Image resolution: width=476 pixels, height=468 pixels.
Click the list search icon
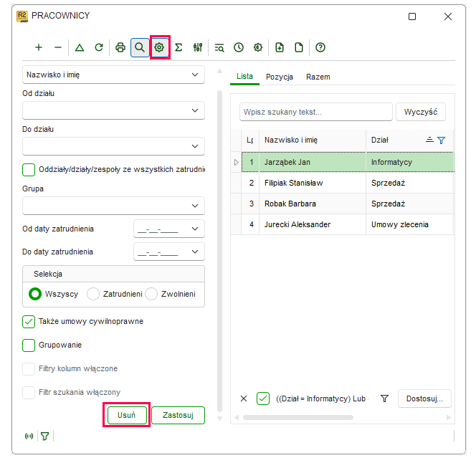(x=219, y=47)
